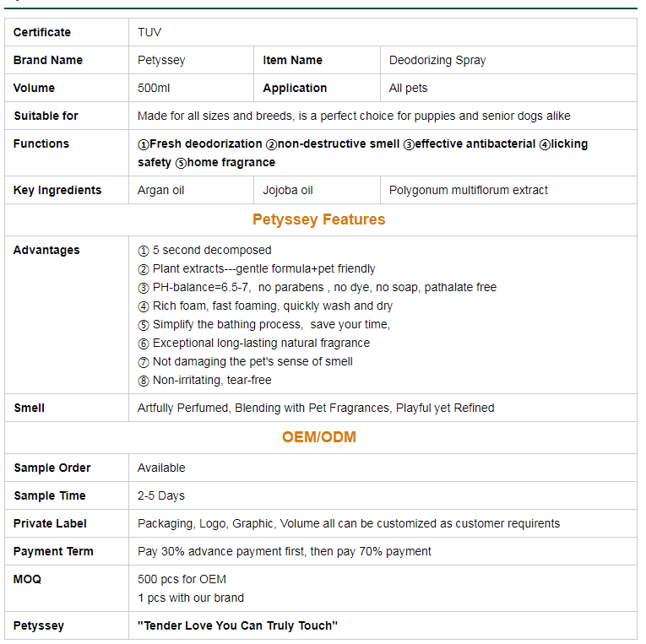
Task: Select the All pets application value
Action: pyautogui.click(x=409, y=88)
